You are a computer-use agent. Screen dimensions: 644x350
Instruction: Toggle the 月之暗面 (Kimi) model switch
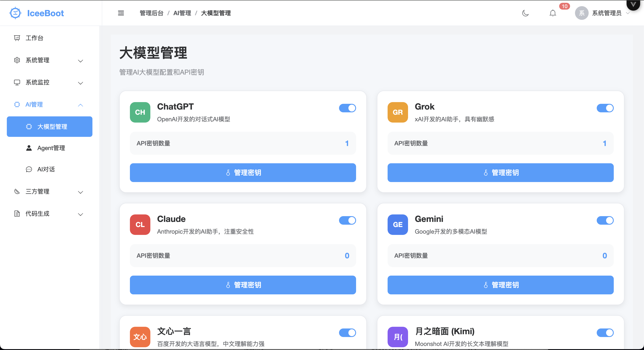(605, 333)
